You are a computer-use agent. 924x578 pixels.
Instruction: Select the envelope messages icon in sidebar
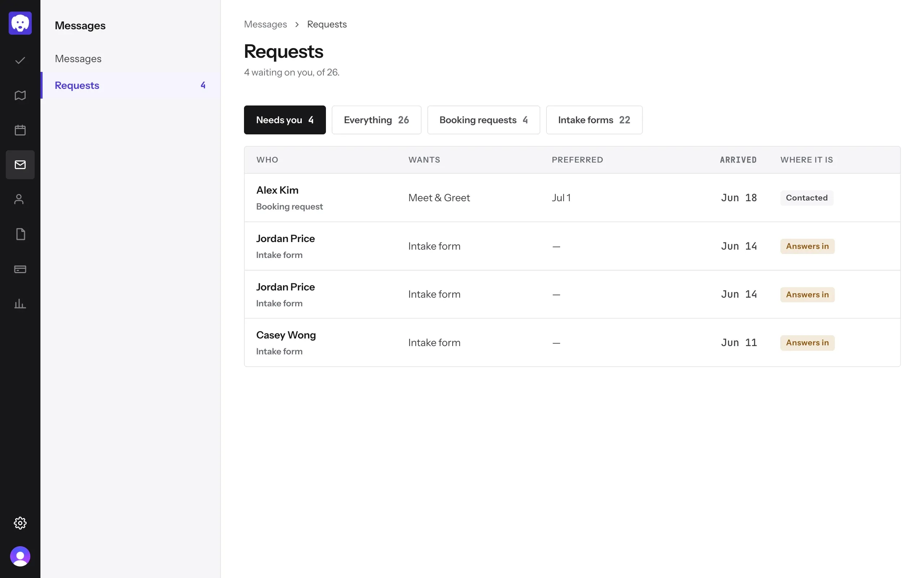pos(20,165)
